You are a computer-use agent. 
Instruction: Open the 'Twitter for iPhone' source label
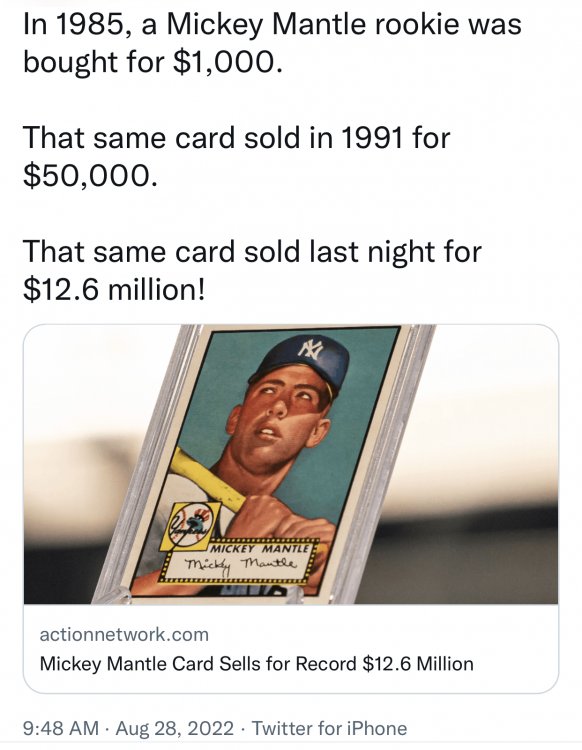[329, 728]
